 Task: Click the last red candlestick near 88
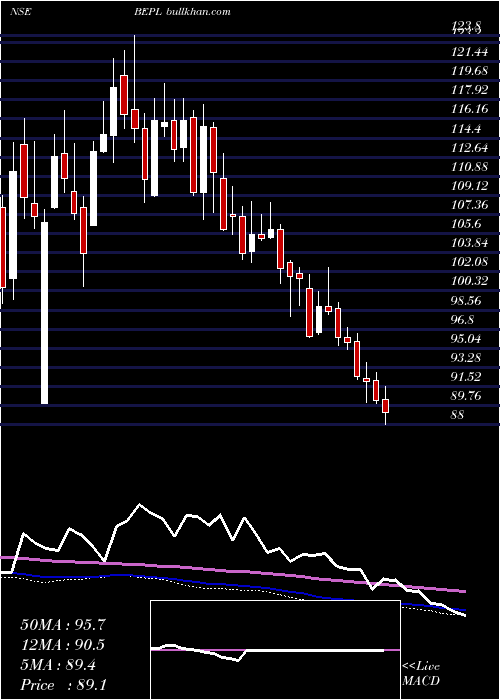click(x=386, y=406)
